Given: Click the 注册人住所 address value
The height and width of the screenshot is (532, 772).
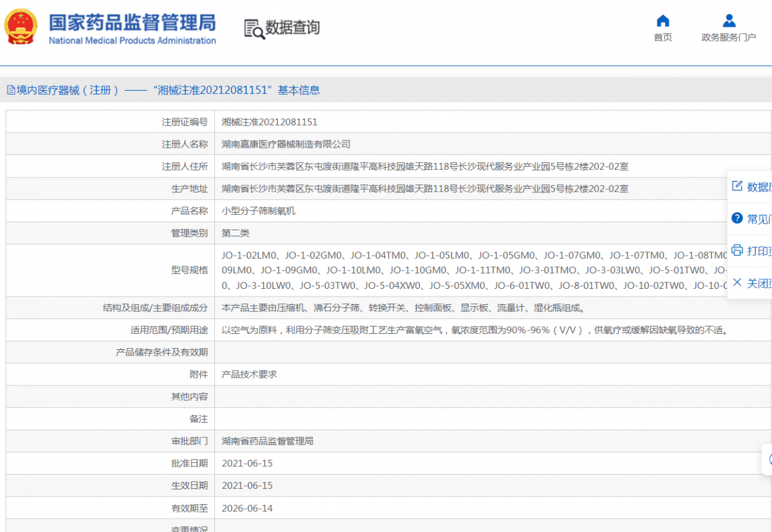Looking at the screenshot, I should pos(425,167).
